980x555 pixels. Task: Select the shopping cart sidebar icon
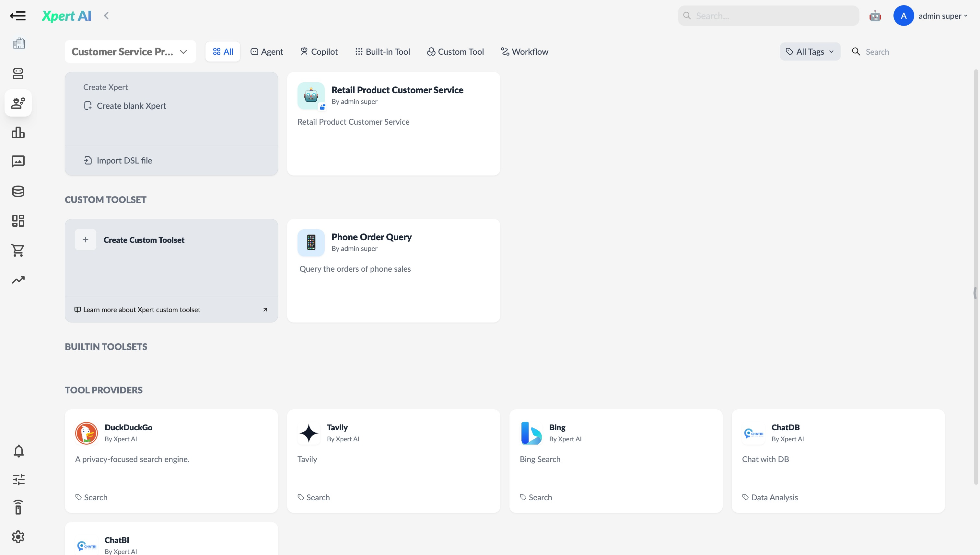point(18,250)
